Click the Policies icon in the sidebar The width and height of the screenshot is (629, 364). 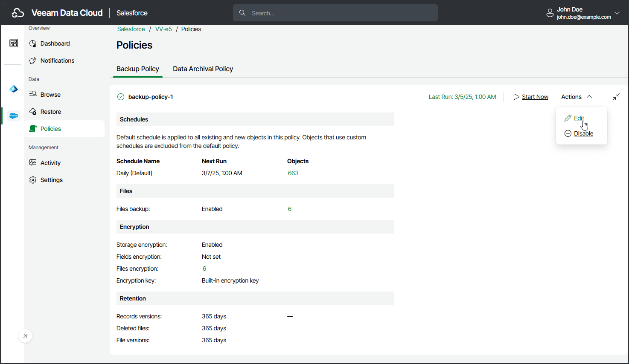tap(33, 129)
